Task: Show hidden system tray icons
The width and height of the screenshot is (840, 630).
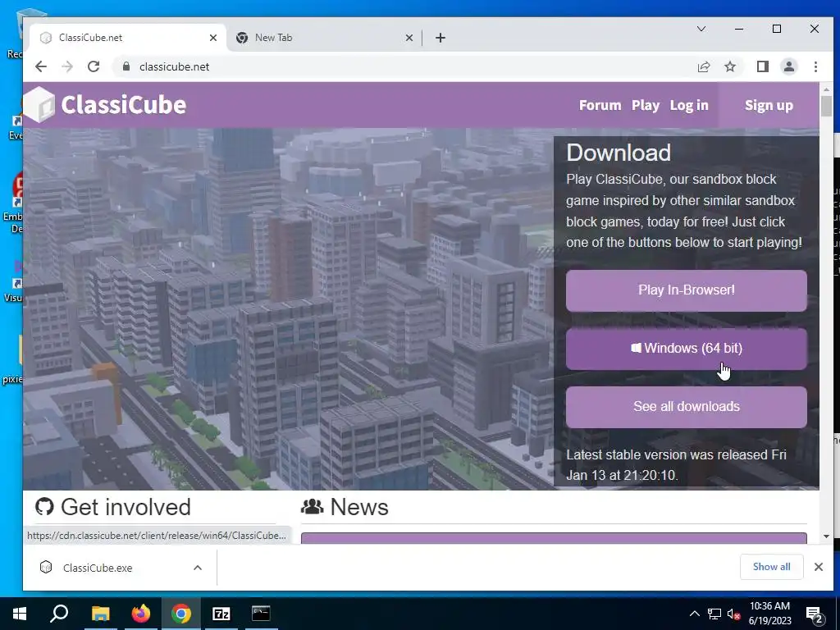Action: 694,614
